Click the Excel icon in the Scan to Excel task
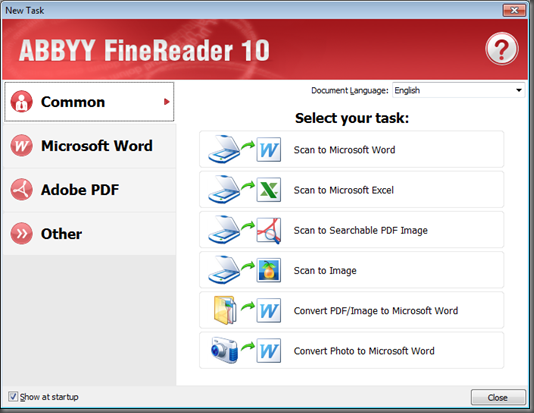The height and width of the screenshot is (413, 534). pyautogui.click(x=269, y=190)
